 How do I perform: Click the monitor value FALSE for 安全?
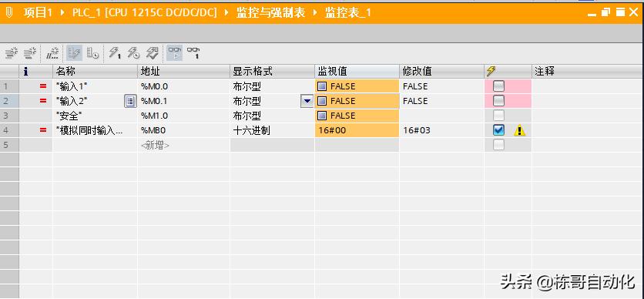[x=357, y=116]
